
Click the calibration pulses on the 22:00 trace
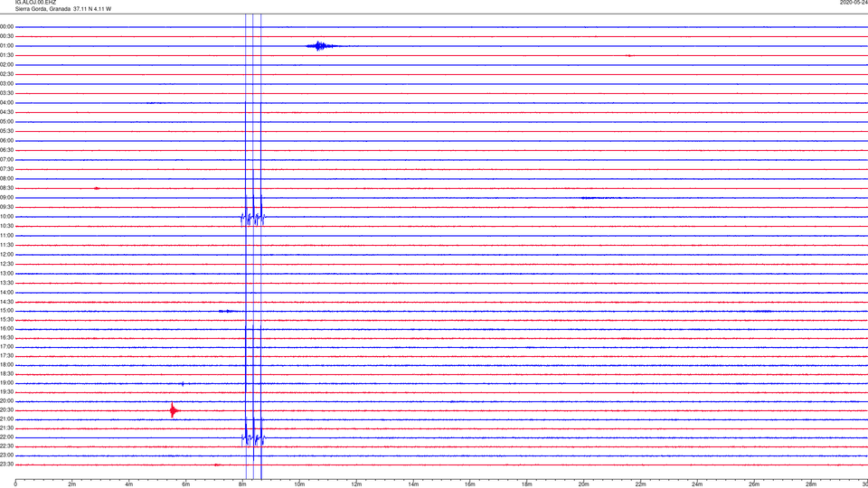(x=253, y=439)
